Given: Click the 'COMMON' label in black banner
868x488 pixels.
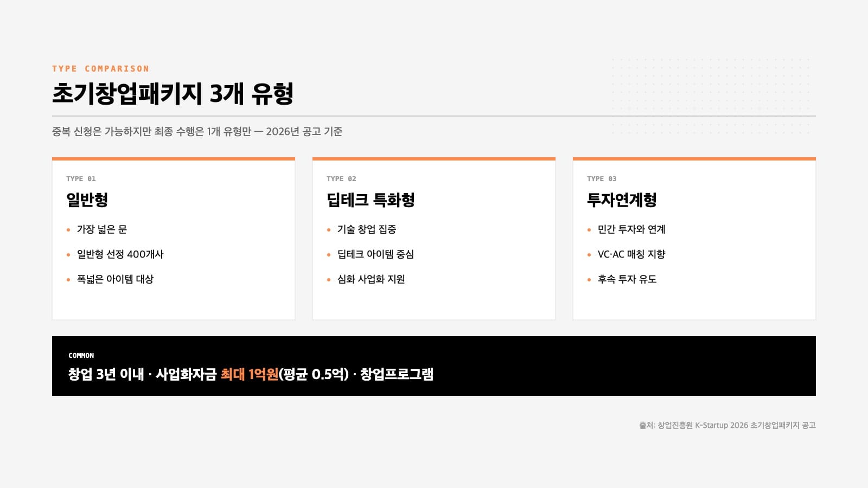Looking at the screenshot, I should pyautogui.click(x=81, y=356).
